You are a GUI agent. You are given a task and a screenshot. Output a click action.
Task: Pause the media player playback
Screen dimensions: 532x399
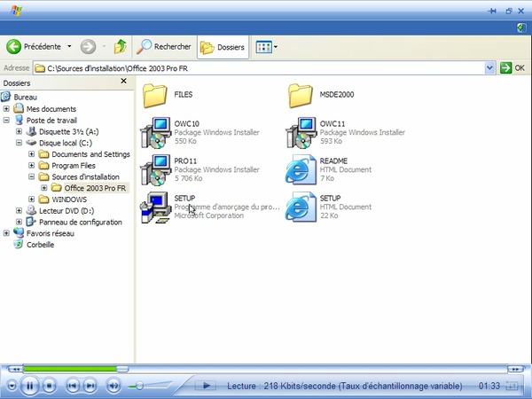click(28, 386)
